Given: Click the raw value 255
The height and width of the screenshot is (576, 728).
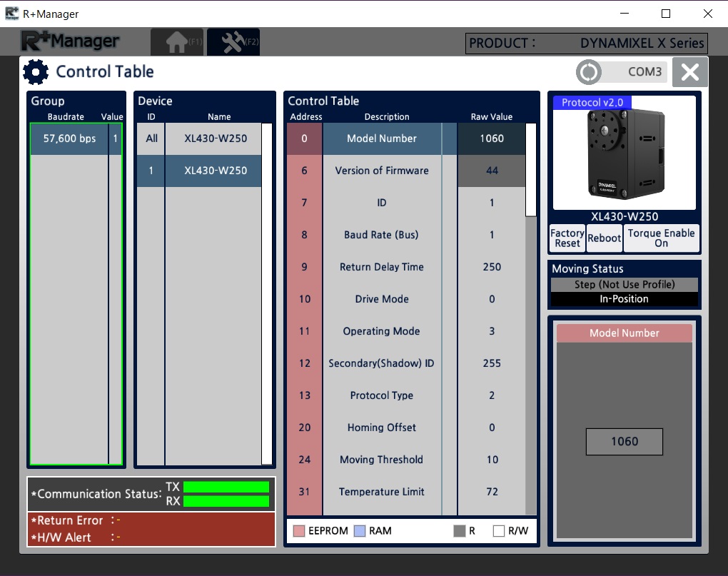Looking at the screenshot, I should 492,363.
